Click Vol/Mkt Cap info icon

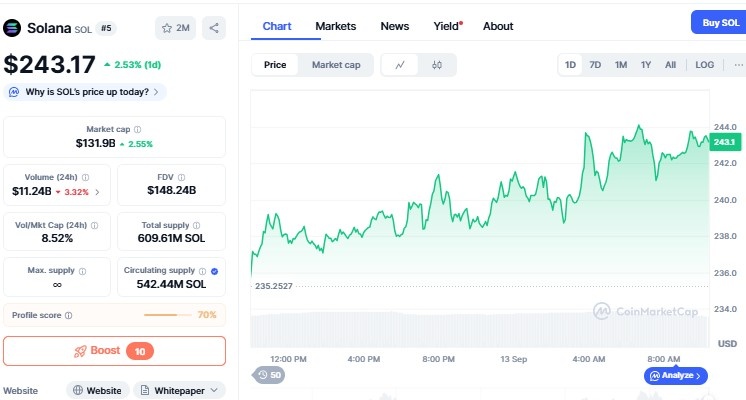tap(95, 225)
